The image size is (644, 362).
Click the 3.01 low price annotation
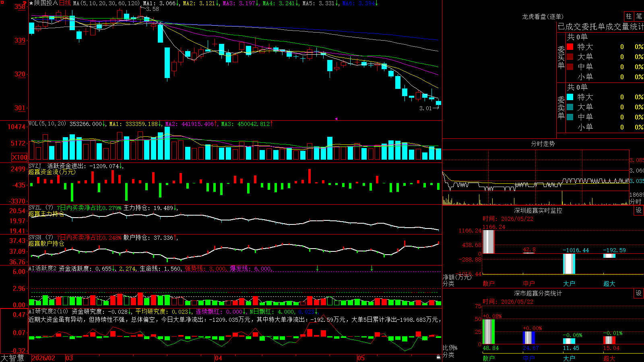(x=425, y=108)
